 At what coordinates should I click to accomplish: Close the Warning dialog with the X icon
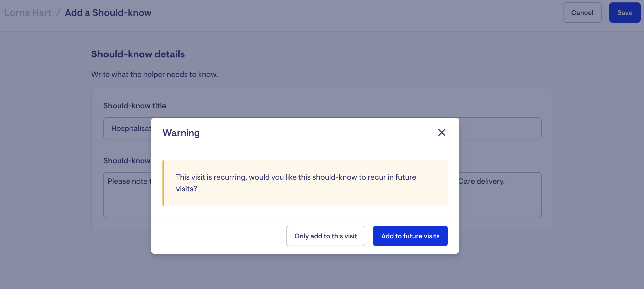442,132
